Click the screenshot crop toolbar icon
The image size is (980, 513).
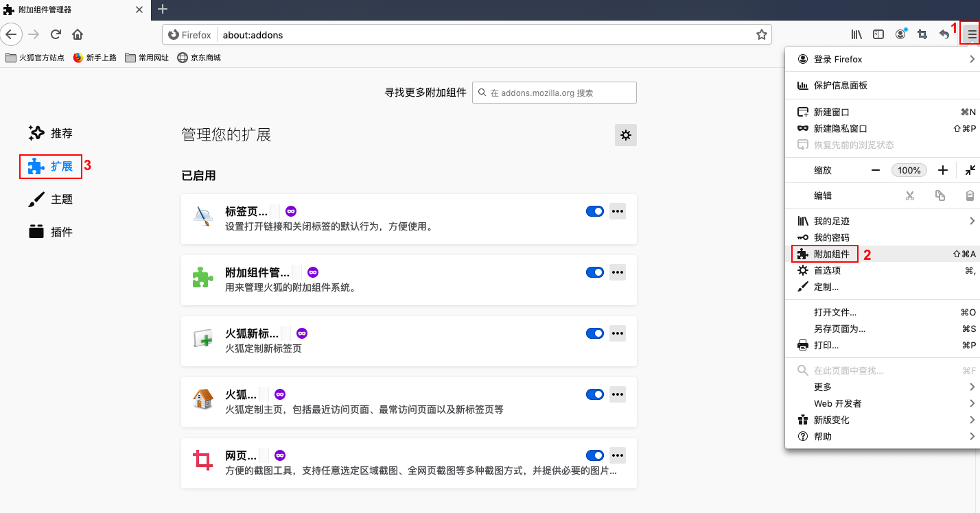click(922, 34)
